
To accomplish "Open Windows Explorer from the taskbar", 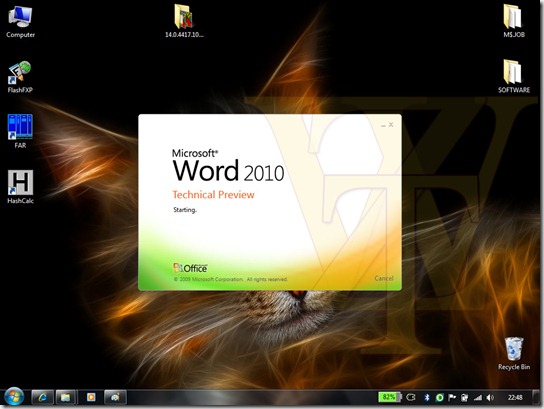I will (x=65, y=397).
